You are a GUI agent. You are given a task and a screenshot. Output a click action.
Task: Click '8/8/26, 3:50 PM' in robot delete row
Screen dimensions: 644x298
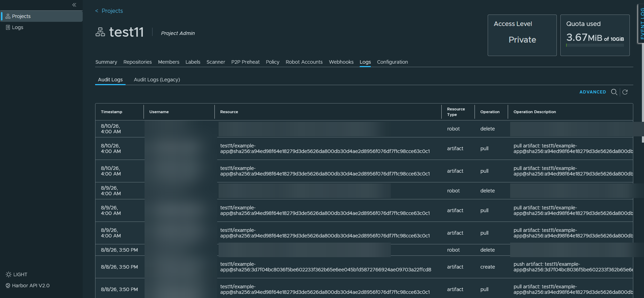pyautogui.click(x=119, y=250)
